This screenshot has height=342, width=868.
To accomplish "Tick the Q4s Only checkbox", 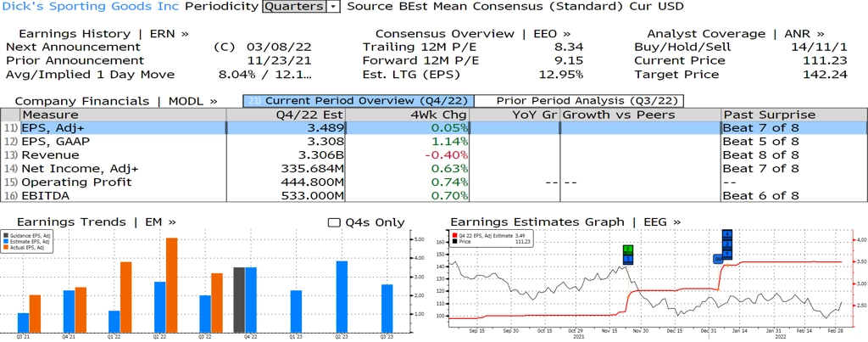I will pos(334,222).
